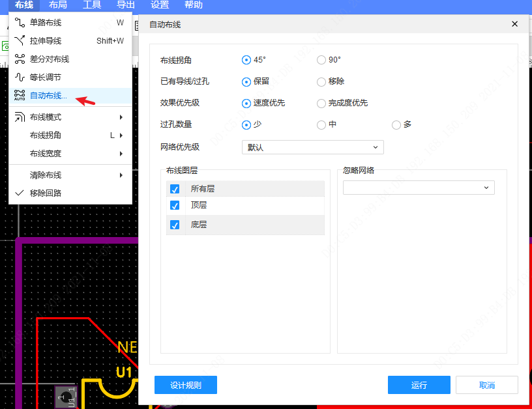Click the U1_1 pad on the PCB canvas
The height and width of the screenshot is (409, 532).
pyautogui.click(x=66, y=397)
